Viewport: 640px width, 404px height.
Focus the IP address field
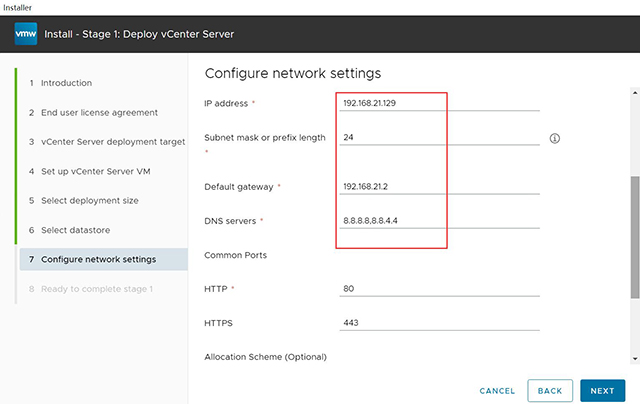click(x=439, y=103)
